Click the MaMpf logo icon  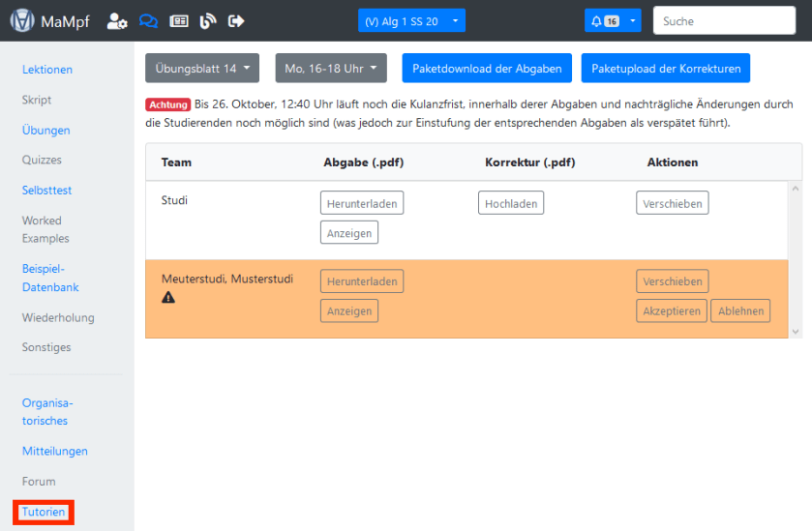pyautogui.click(x=22, y=21)
